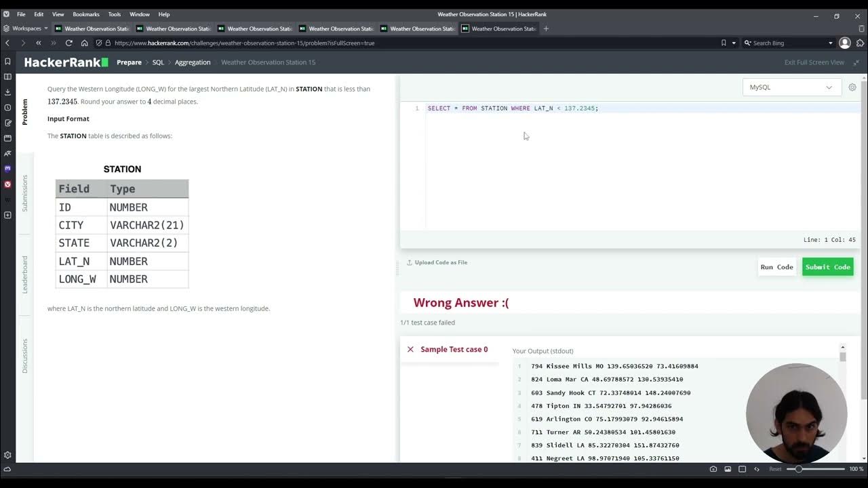868x488 pixels.
Task: Click the HackerRank logo
Action: coord(66,62)
